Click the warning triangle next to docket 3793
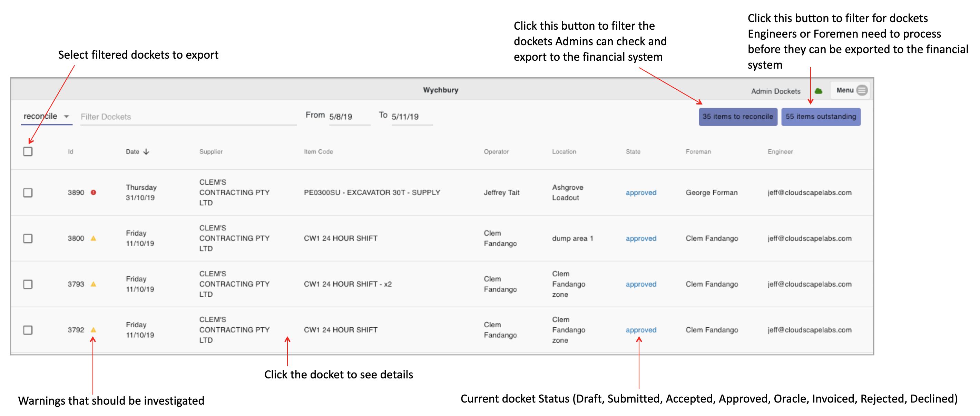The width and height of the screenshot is (980, 416). 93,284
